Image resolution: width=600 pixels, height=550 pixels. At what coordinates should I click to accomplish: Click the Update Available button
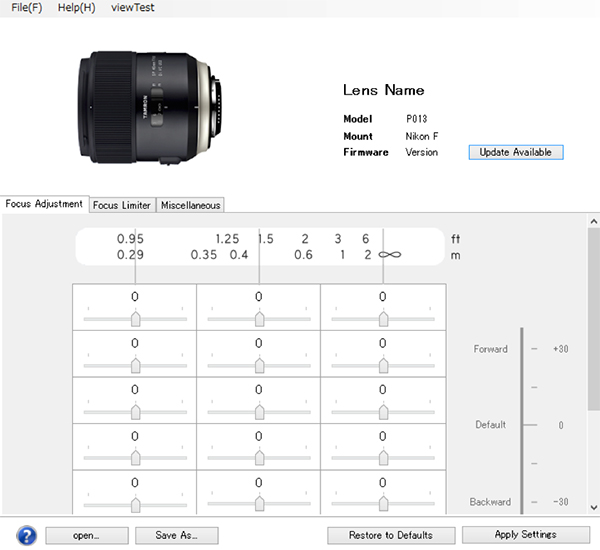(x=515, y=152)
